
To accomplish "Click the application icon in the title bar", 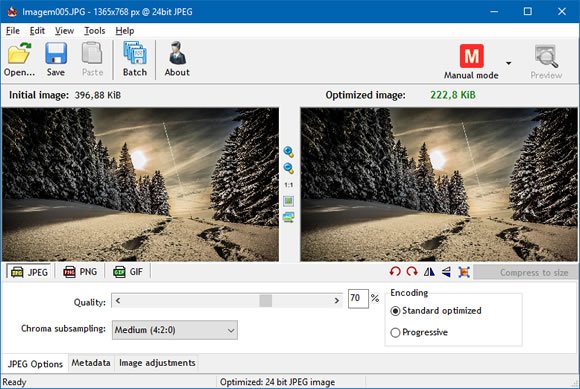I will click(x=12, y=11).
